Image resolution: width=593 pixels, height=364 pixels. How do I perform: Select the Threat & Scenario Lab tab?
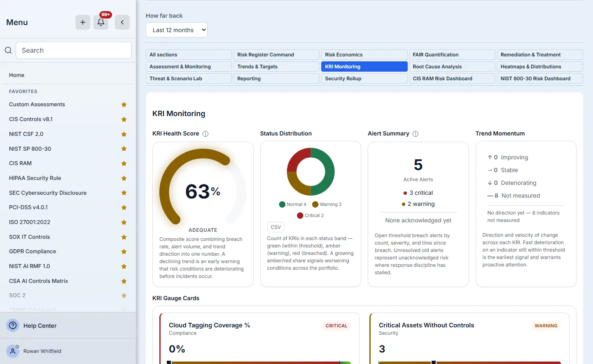(189, 79)
